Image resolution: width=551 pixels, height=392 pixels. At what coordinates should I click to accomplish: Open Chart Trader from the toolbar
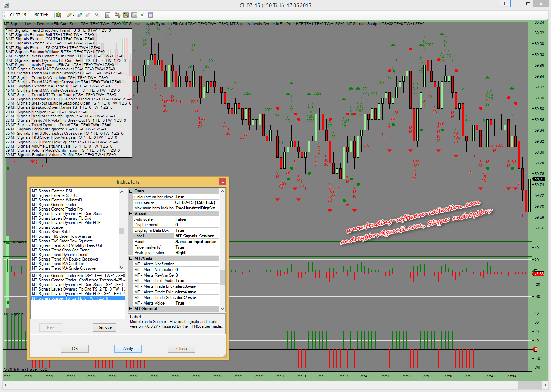(x=118, y=15)
